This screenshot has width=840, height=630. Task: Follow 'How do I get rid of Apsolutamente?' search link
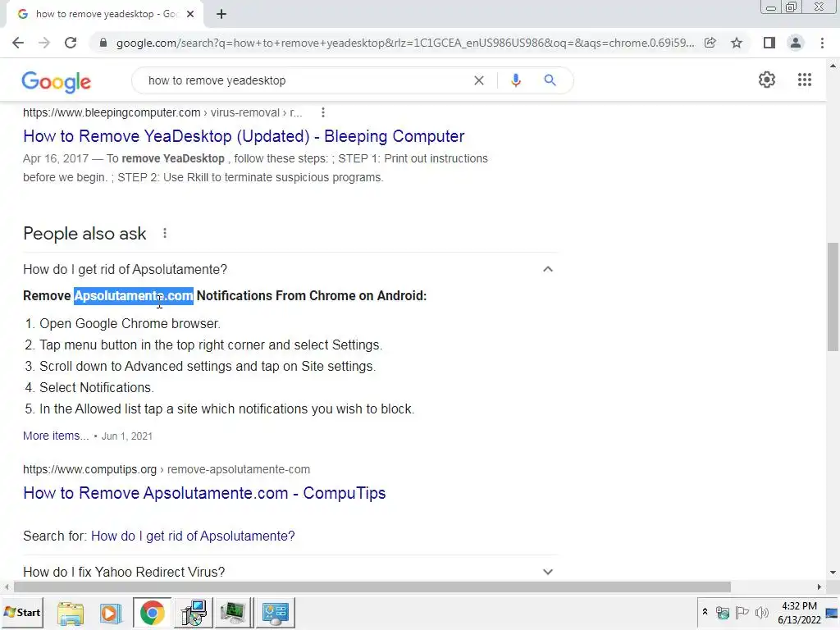coord(193,536)
